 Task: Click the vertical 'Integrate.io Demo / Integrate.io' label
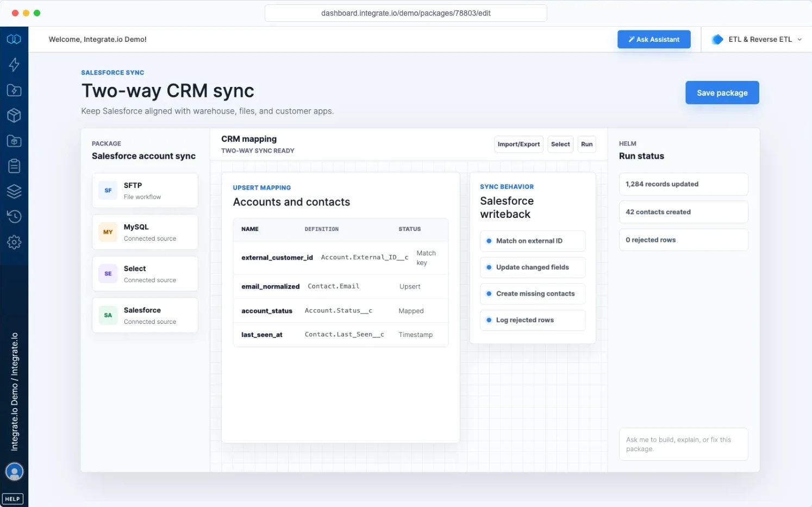tap(15, 392)
